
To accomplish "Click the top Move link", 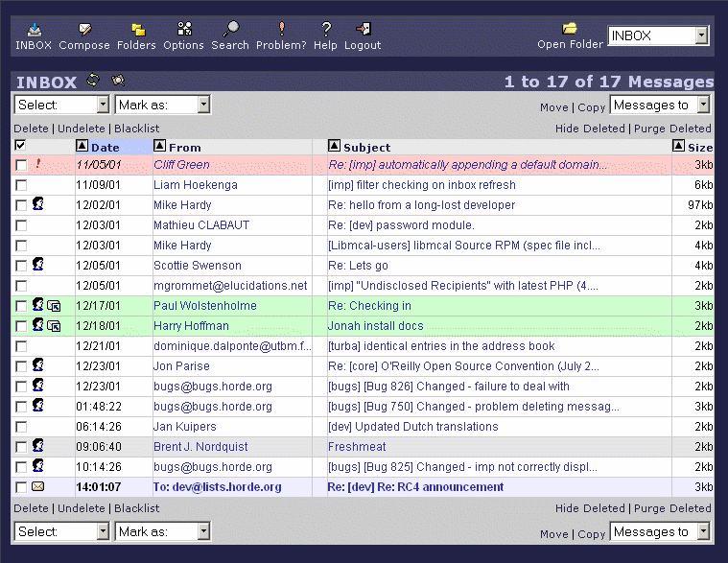I will (x=554, y=107).
